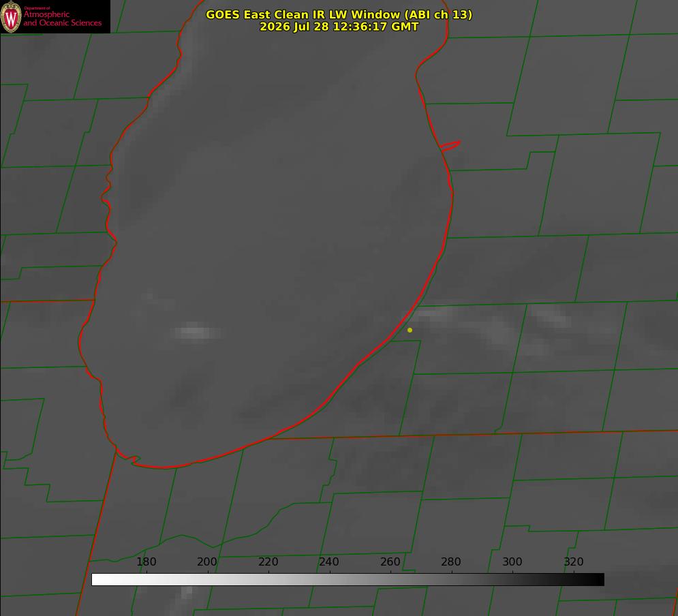Screen dimensions: 678x616
Task: Click the 220 colorbar label
Action: [268, 561]
